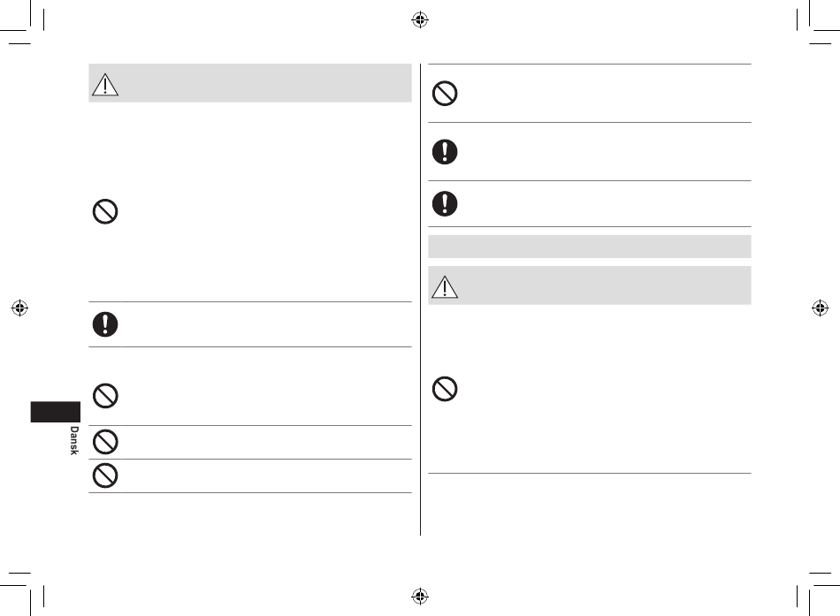Select the prohibition icon beneath the right warning banner
Image resolution: width=840 pixels, height=616 pixels.
click(445, 388)
